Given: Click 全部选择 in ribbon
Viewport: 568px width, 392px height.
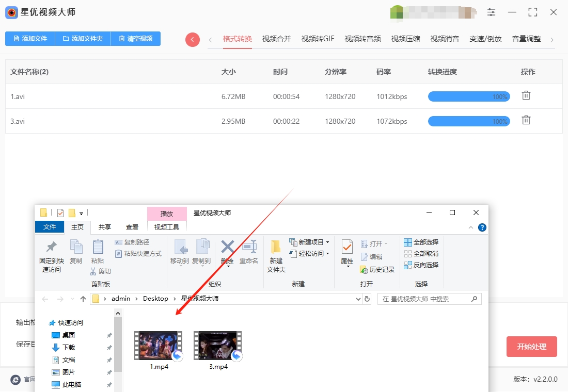Looking at the screenshot, I should [421, 242].
